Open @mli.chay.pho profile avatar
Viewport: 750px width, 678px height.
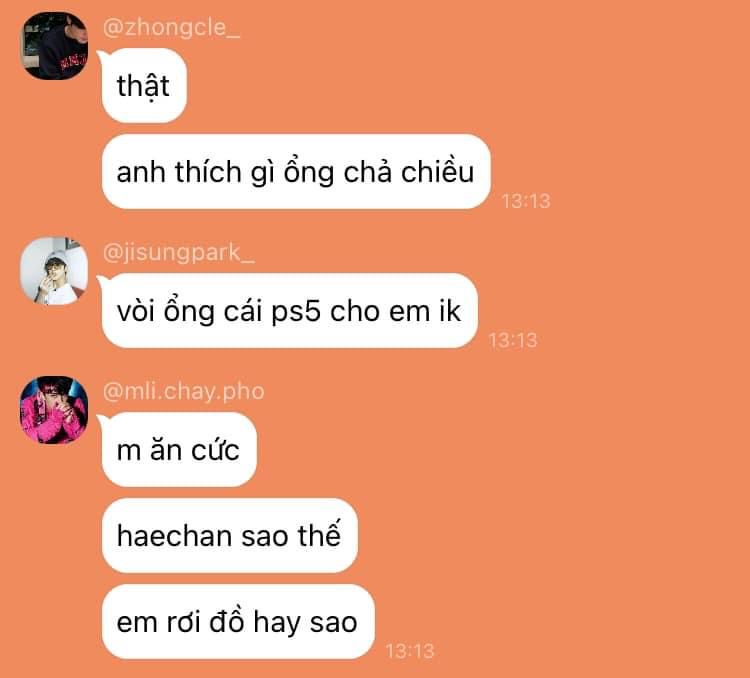click(54, 410)
